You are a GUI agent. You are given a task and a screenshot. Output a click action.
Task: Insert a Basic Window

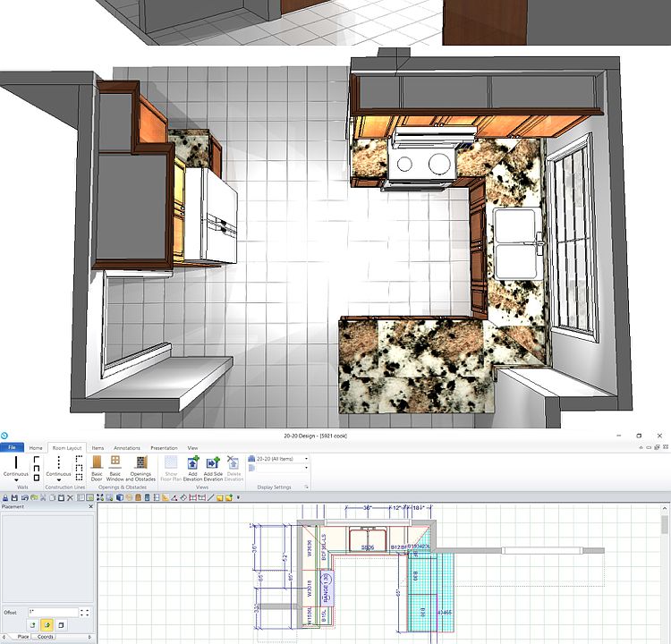[x=115, y=468]
